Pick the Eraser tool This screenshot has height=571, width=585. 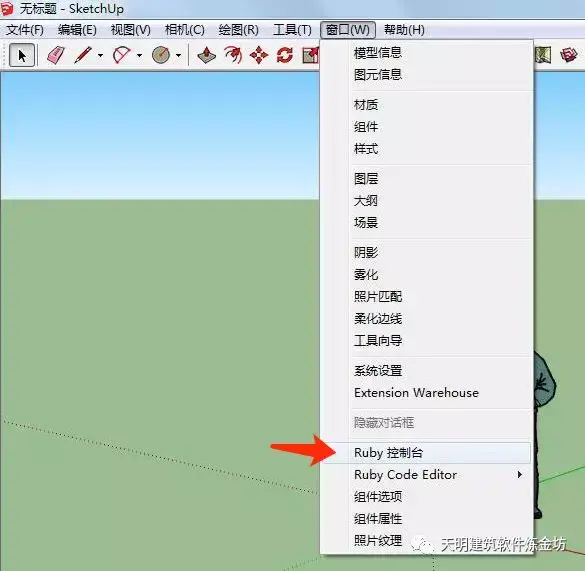tap(56, 55)
